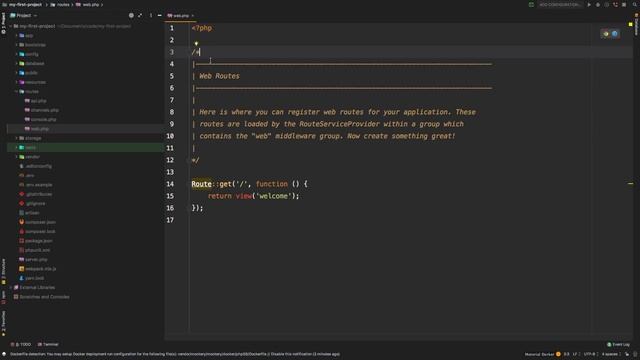Expand the app folder

16,36
